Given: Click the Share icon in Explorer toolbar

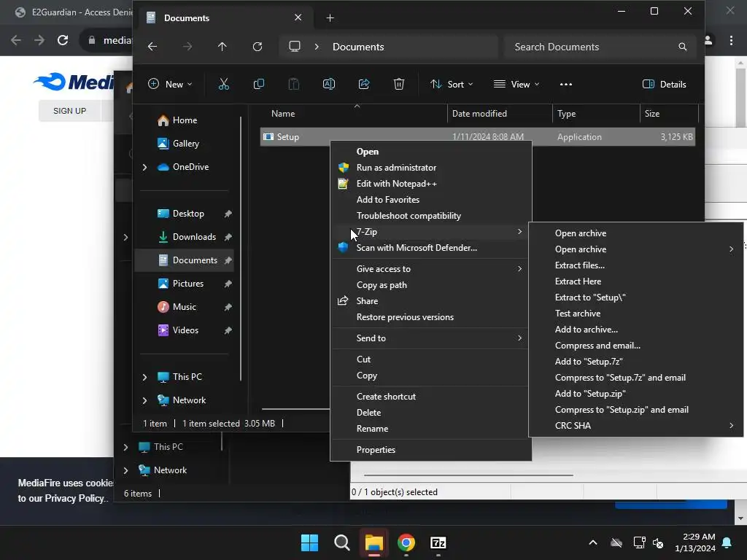Looking at the screenshot, I should tap(364, 85).
